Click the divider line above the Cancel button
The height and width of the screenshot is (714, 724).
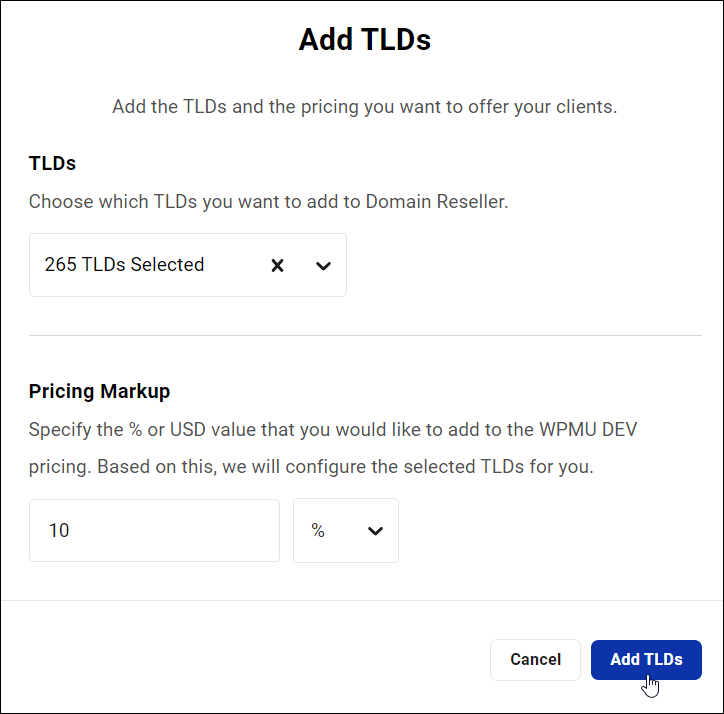pyautogui.click(x=362, y=601)
